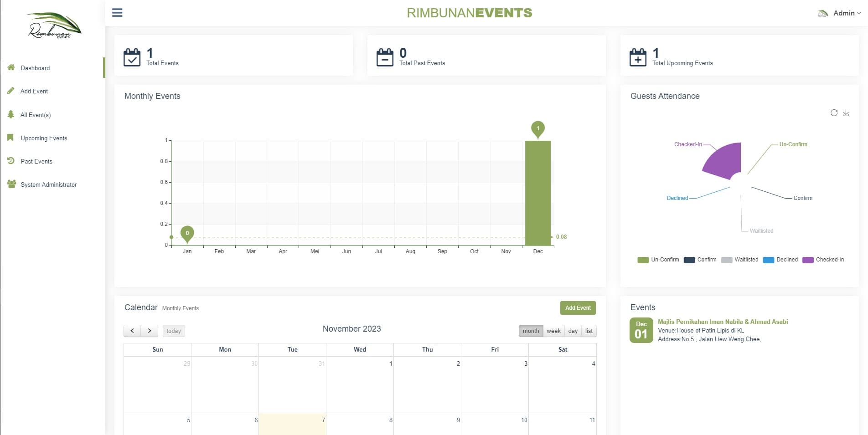Viewport: 868px width, 435px height.
Task: Collapse the sidebar with the hamburger icon
Action: tap(117, 12)
